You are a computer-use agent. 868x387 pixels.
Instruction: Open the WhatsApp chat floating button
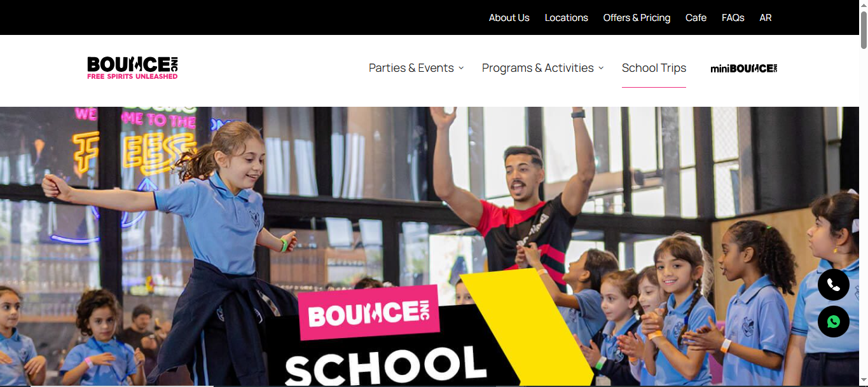834,322
